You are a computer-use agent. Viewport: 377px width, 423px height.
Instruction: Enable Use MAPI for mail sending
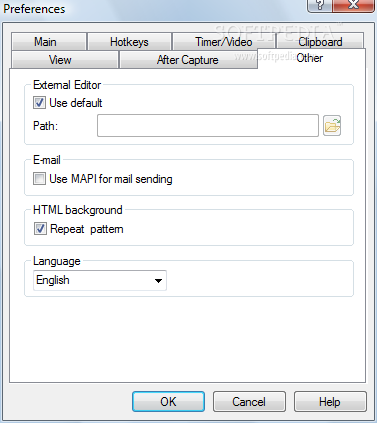(39, 179)
